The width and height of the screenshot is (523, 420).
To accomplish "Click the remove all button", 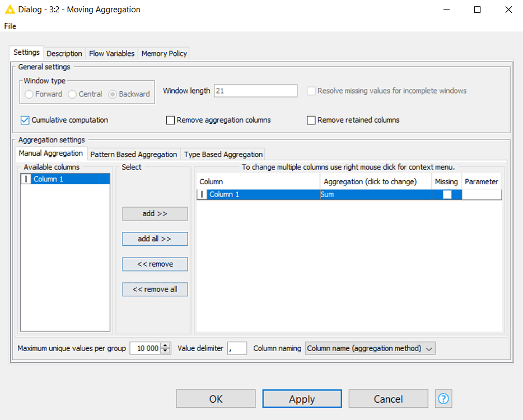I will [155, 289].
